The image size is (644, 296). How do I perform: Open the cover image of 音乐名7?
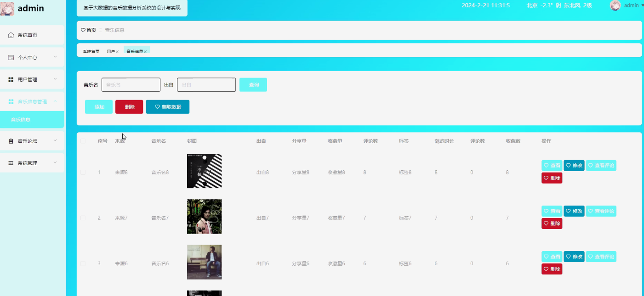(204, 216)
